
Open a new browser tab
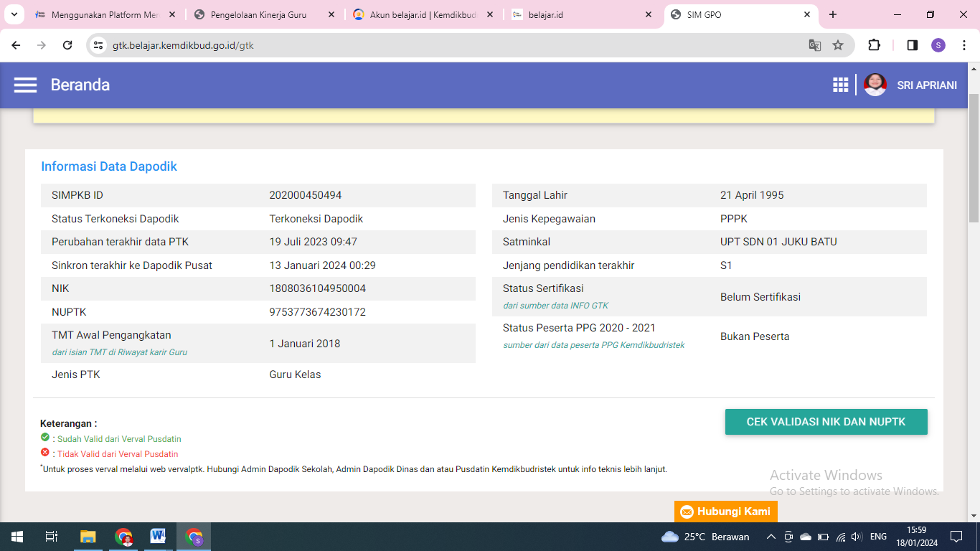pyautogui.click(x=833, y=14)
